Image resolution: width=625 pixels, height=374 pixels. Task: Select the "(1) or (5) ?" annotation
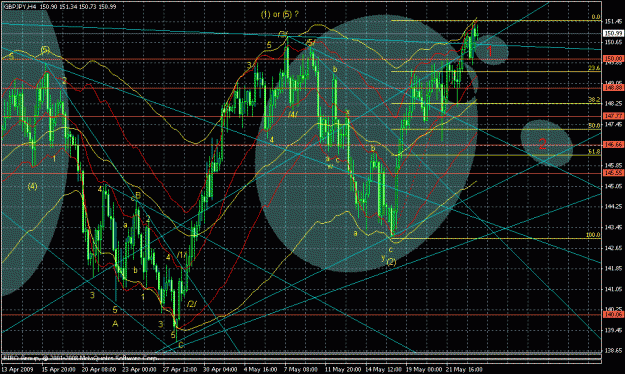pyautogui.click(x=279, y=14)
